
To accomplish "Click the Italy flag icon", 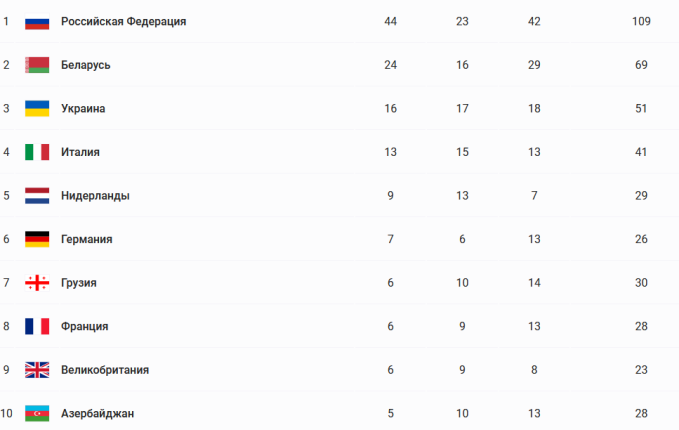I will (37, 152).
